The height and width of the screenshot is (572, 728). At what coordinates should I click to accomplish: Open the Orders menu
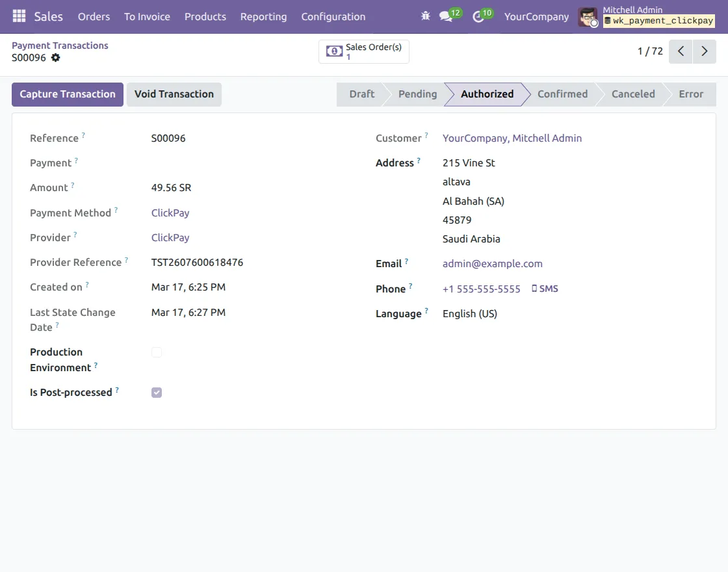(x=94, y=17)
